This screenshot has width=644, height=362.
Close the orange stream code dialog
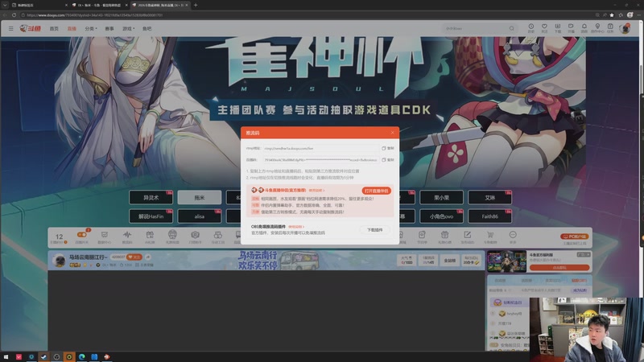pyautogui.click(x=392, y=133)
